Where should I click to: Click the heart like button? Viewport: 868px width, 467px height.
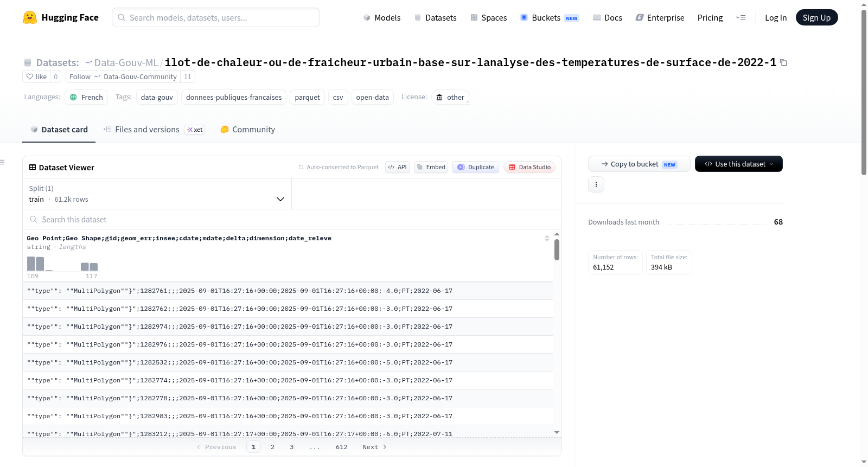click(36, 76)
